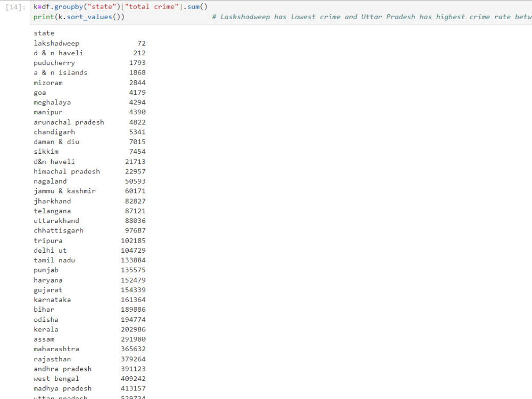Click the 'delhi ut' row label
The image size is (532, 399).
click(50, 251)
